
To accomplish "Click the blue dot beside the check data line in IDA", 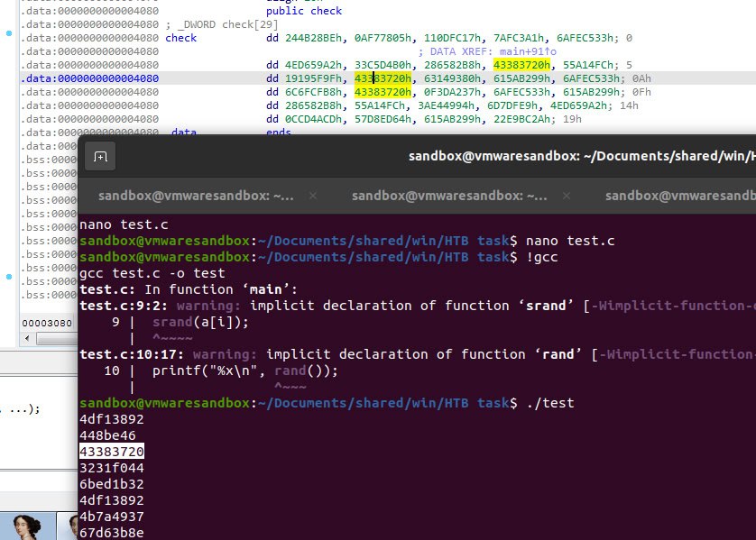I will click(x=9, y=33).
